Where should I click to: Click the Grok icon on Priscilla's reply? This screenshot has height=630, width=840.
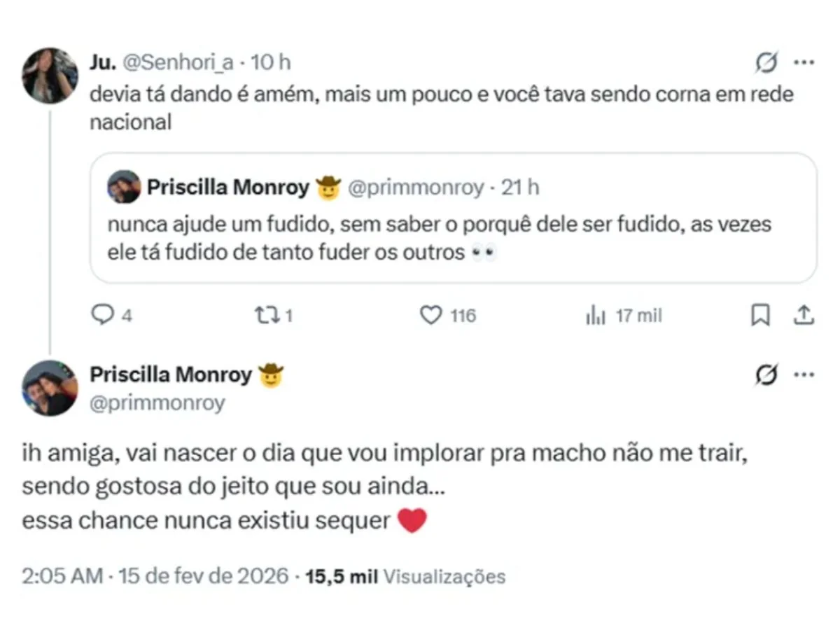coord(766,376)
